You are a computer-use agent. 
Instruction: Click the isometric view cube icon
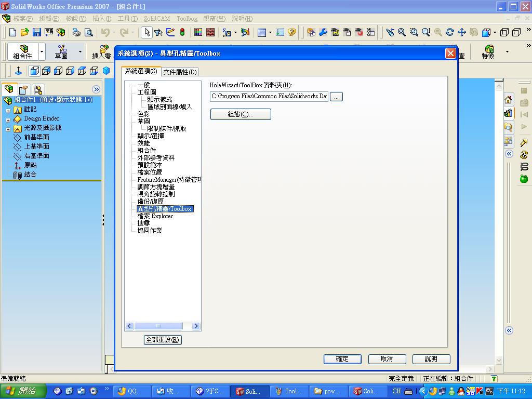pos(107,71)
